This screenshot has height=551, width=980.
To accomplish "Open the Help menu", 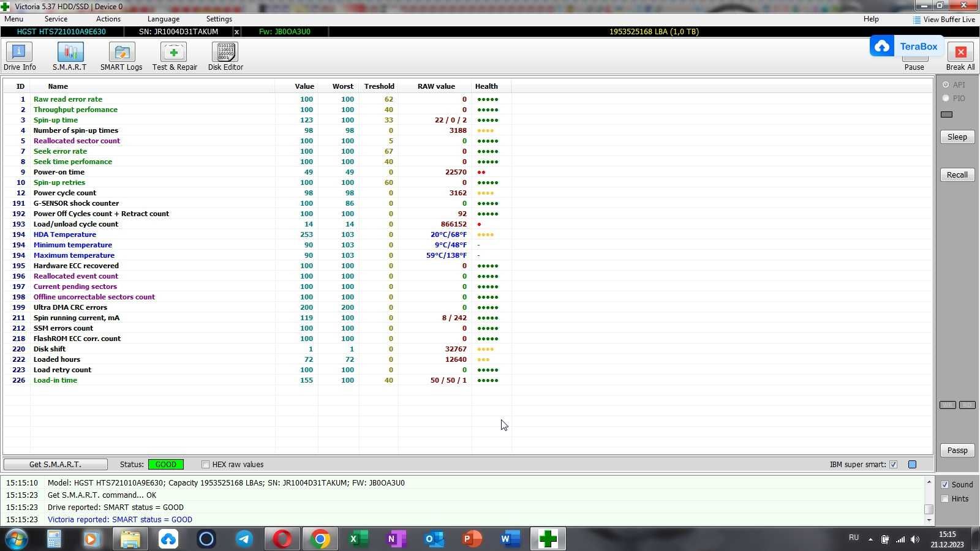I will point(871,19).
